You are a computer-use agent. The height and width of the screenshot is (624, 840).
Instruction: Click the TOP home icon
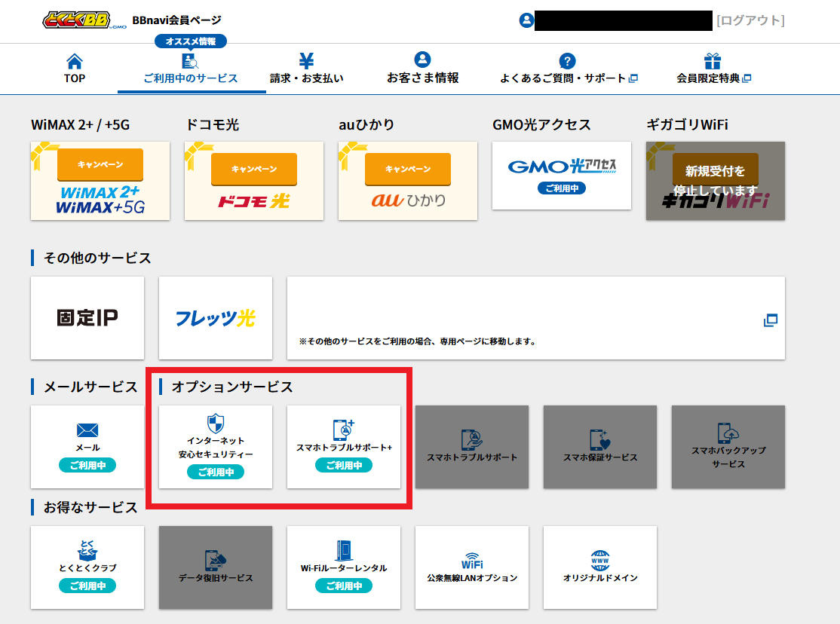[75, 62]
